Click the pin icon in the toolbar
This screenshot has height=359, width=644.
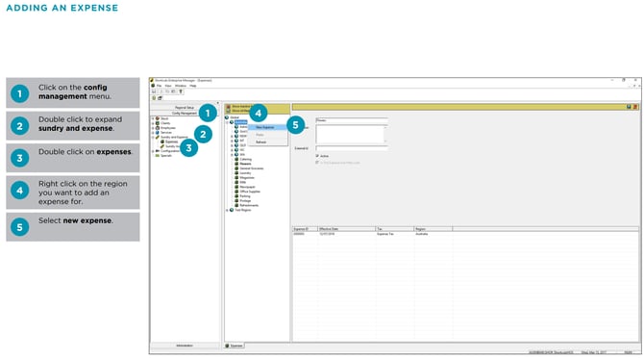point(181,91)
